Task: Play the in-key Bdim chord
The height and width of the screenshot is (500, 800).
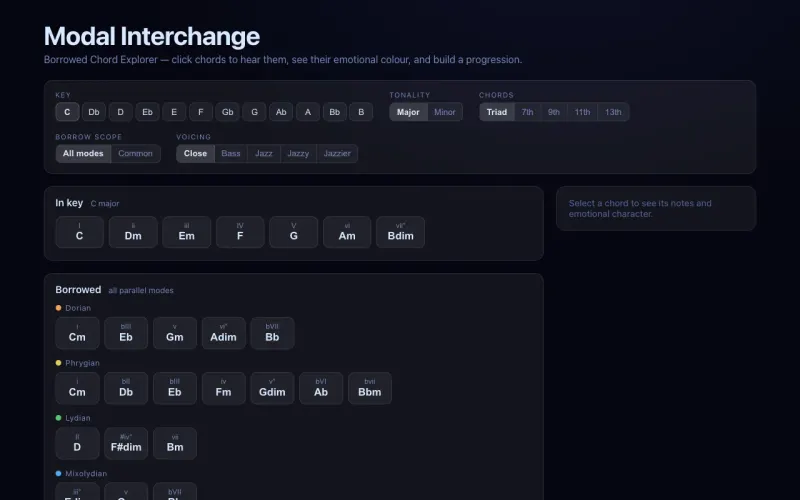Action: (x=401, y=232)
